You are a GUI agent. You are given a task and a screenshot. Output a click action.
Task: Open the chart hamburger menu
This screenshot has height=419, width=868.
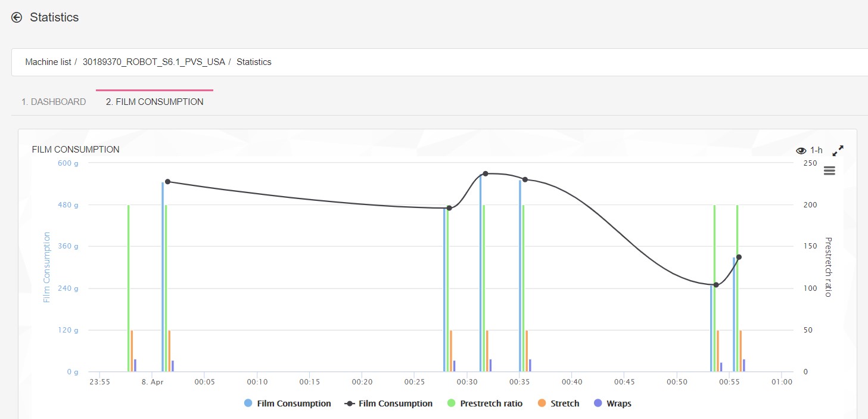pos(829,171)
